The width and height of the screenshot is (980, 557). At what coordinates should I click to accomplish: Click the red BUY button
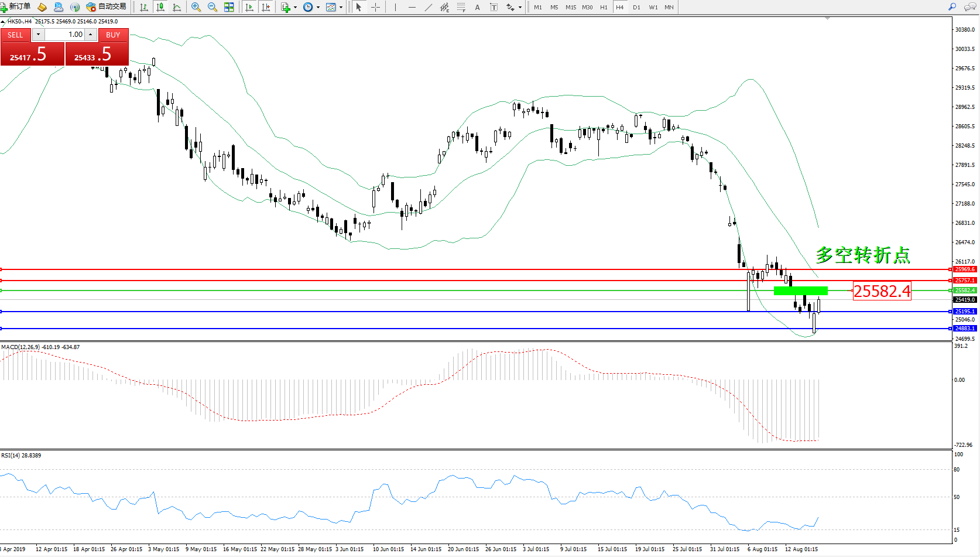pos(113,35)
